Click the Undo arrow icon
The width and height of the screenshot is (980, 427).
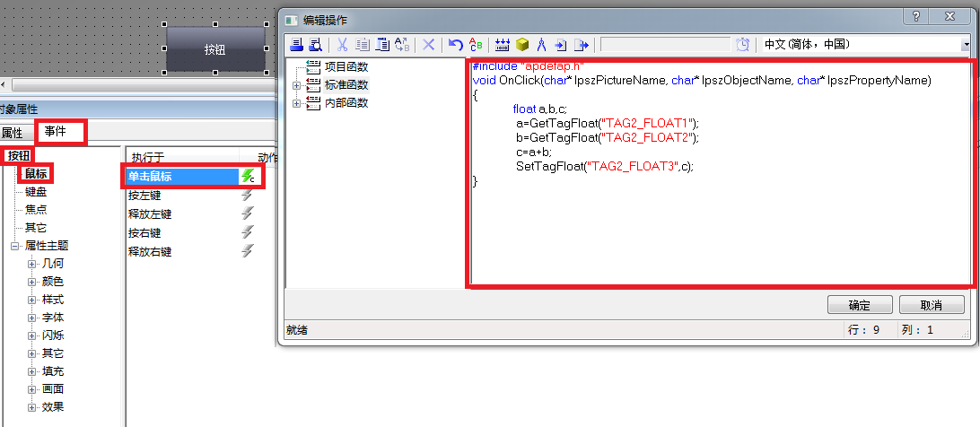click(x=456, y=44)
